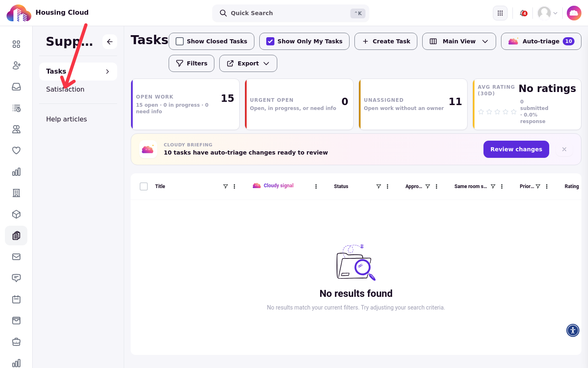Click the Unassigned summary card
This screenshot has height=368, width=588.
(413, 104)
